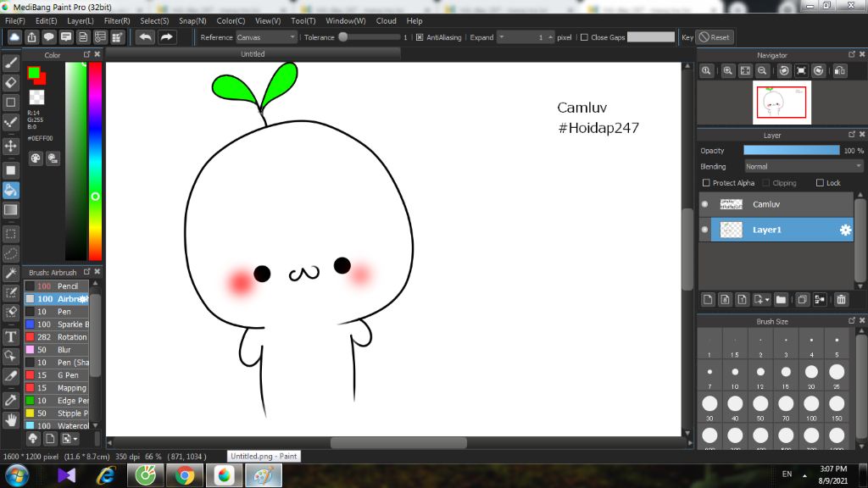Viewport: 868px width, 488px height.
Task: Toggle the Clipping checkbox
Action: click(x=766, y=183)
